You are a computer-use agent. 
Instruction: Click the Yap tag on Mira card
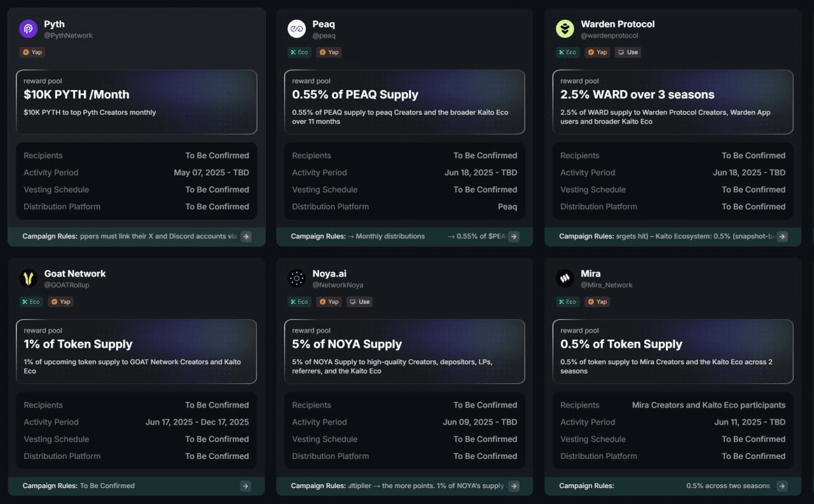(597, 302)
